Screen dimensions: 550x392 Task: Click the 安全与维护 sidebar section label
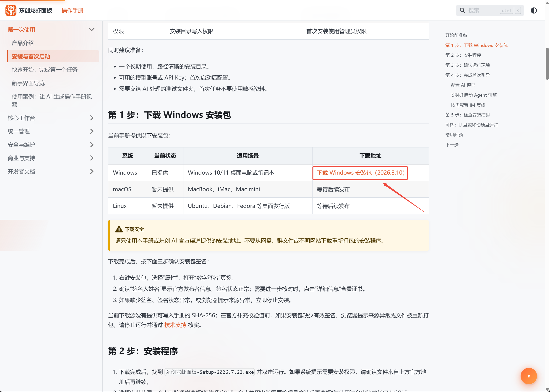[x=21, y=144]
